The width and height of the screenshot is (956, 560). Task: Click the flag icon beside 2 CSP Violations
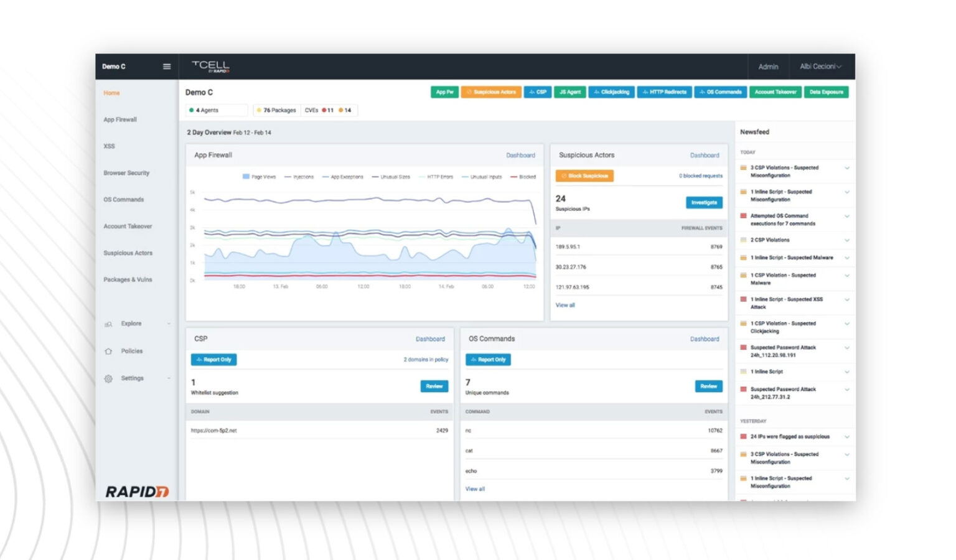743,240
